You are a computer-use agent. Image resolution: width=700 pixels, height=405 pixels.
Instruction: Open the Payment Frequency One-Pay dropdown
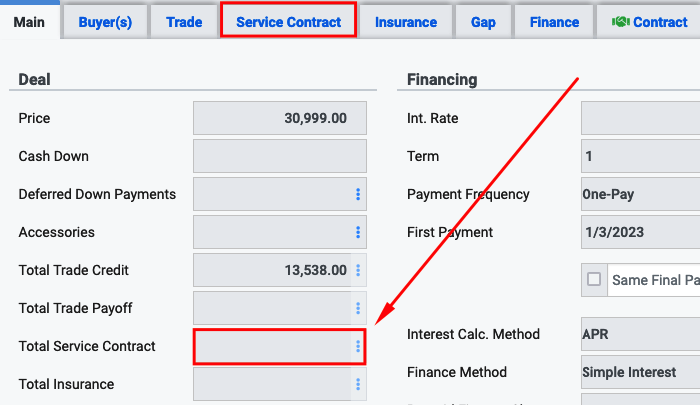point(641,194)
